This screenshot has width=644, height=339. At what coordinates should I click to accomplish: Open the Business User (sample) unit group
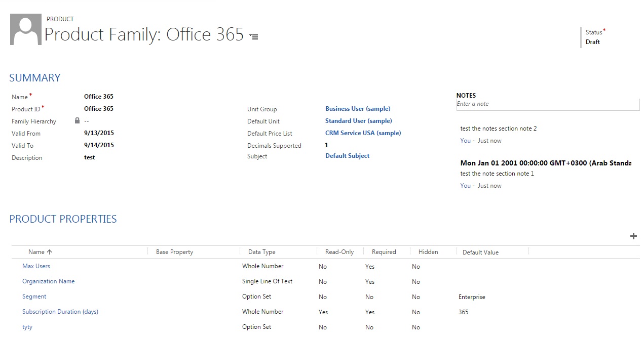(x=358, y=109)
